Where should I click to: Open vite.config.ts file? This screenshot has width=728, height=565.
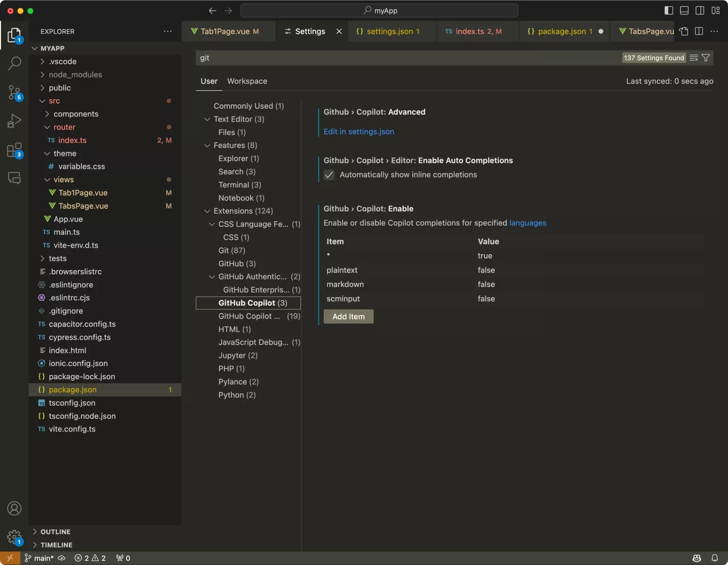105,429
